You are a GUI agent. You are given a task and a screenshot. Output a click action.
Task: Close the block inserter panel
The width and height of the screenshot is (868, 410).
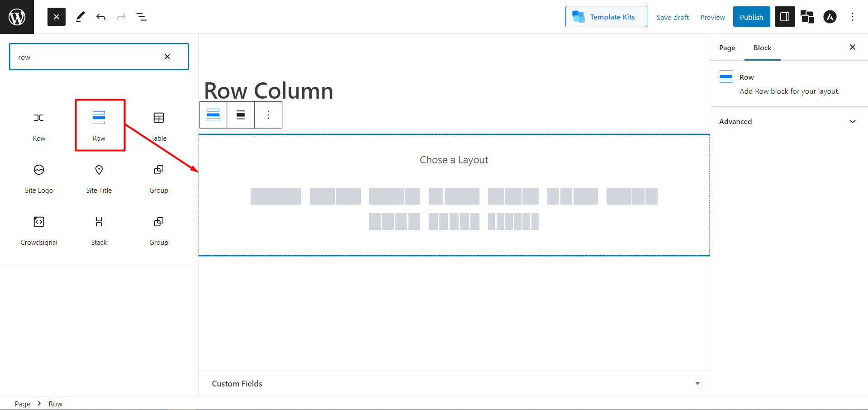(57, 17)
